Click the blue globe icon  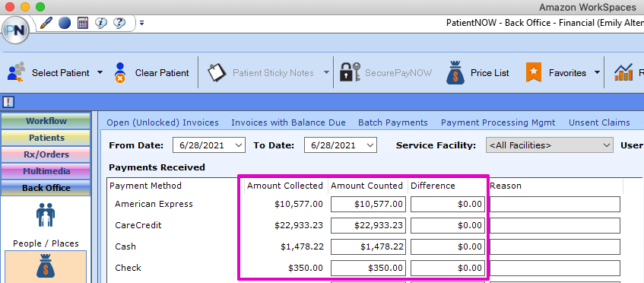point(65,23)
